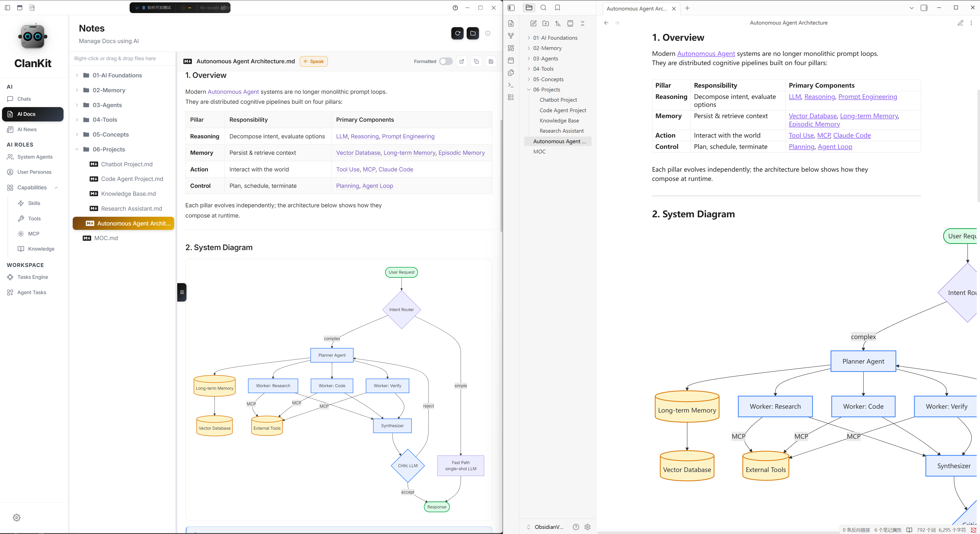980x534 pixels.
Task: Toggle the Formatted switch
Action: [445, 61]
